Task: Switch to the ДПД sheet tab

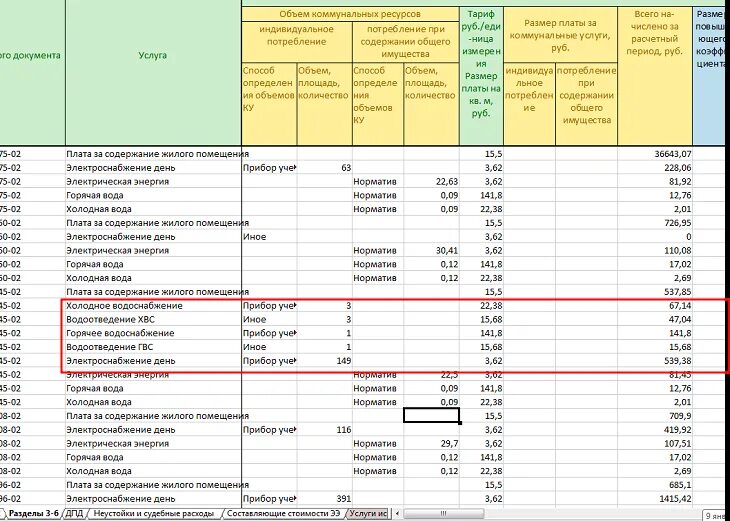Action: click(x=74, y=514)
